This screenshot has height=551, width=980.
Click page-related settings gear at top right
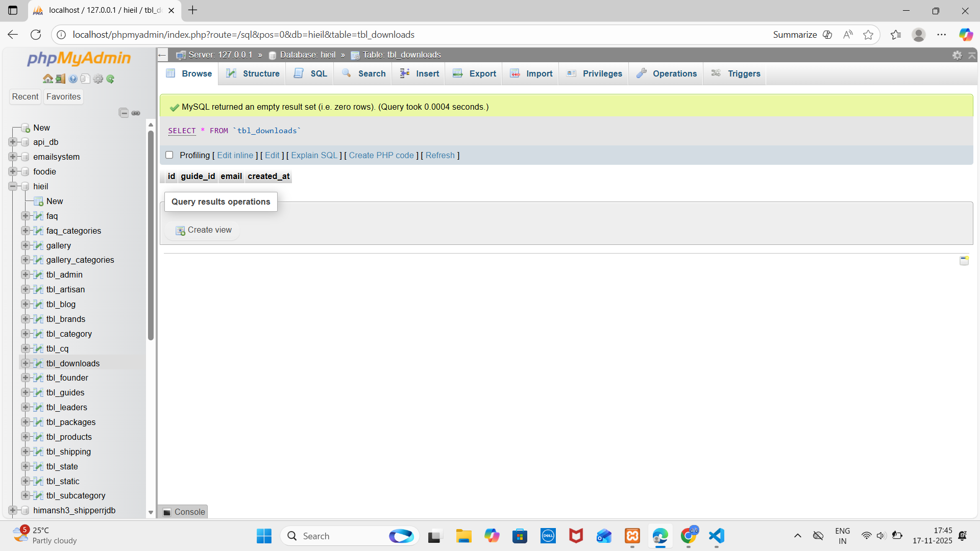coord(957,55)
